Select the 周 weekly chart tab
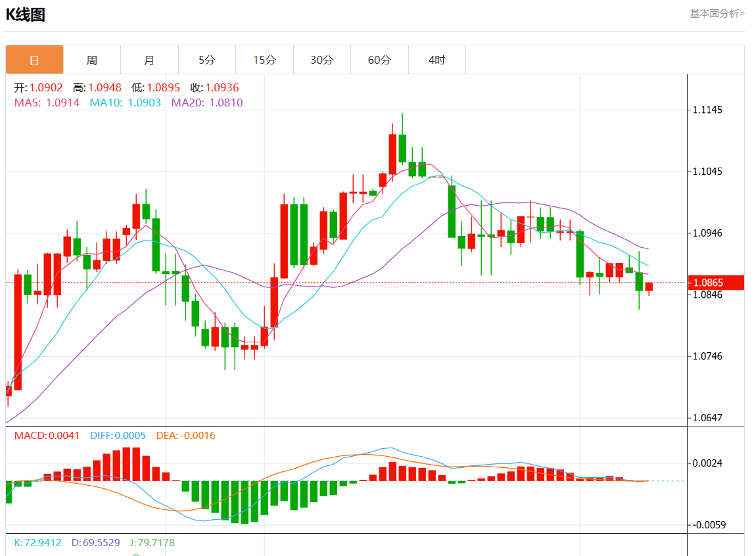Image resolution: width=756 pixels, height=556 pixels. pos(92,60)
